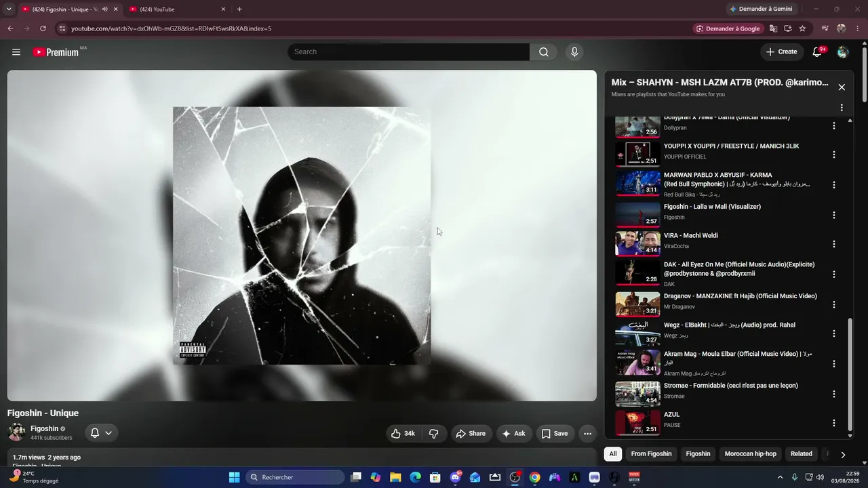Click the Create button
This screenshot has width=868, height=488.
(x=781, y=52)
